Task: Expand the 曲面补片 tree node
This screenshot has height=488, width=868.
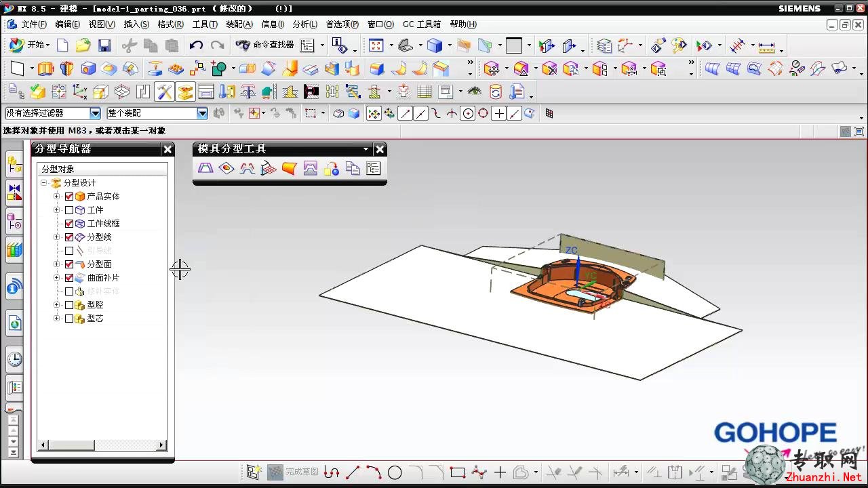Action: (57, 278)
